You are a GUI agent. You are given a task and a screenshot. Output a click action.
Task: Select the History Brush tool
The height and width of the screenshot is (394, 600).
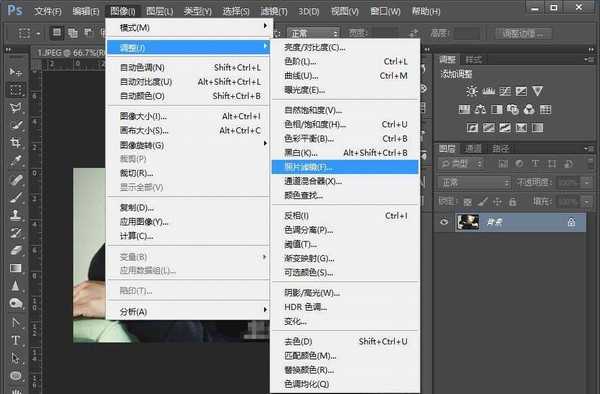16,233
